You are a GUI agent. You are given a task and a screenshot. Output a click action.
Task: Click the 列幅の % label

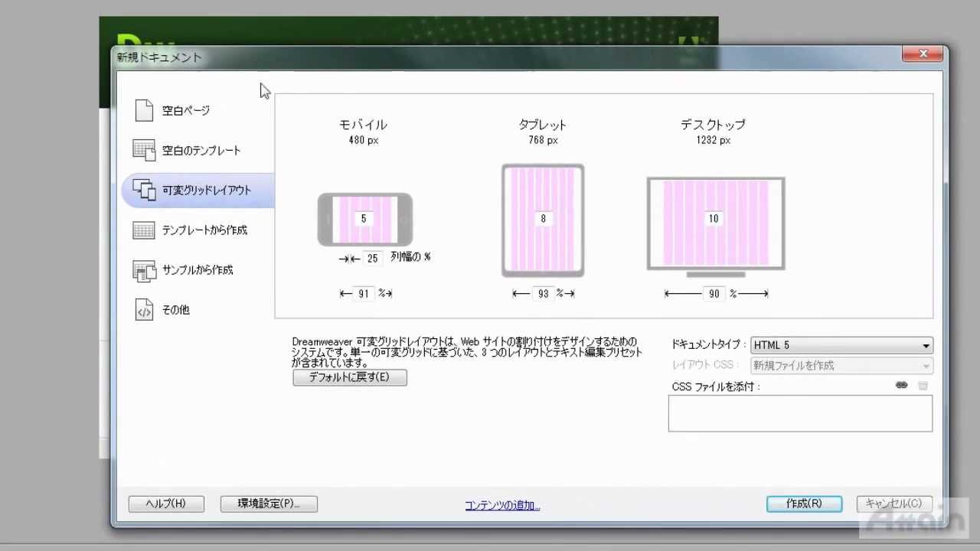click(x=410, y=257)
